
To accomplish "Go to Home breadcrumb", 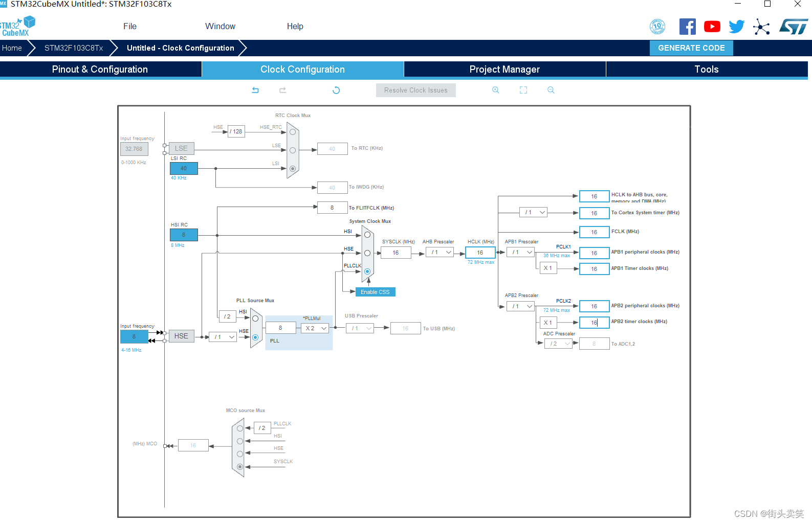I will [x=12, y=48].
